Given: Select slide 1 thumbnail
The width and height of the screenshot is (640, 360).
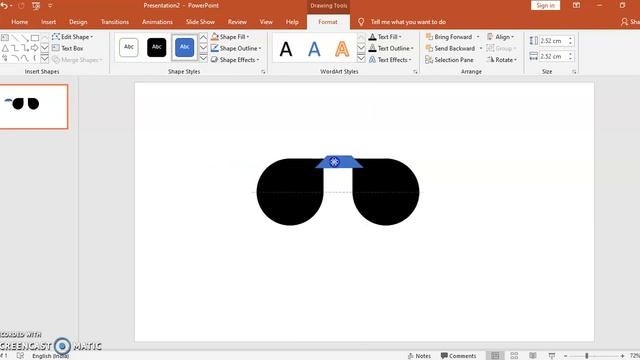Looking at the screenshot, I should click(34, 107).
